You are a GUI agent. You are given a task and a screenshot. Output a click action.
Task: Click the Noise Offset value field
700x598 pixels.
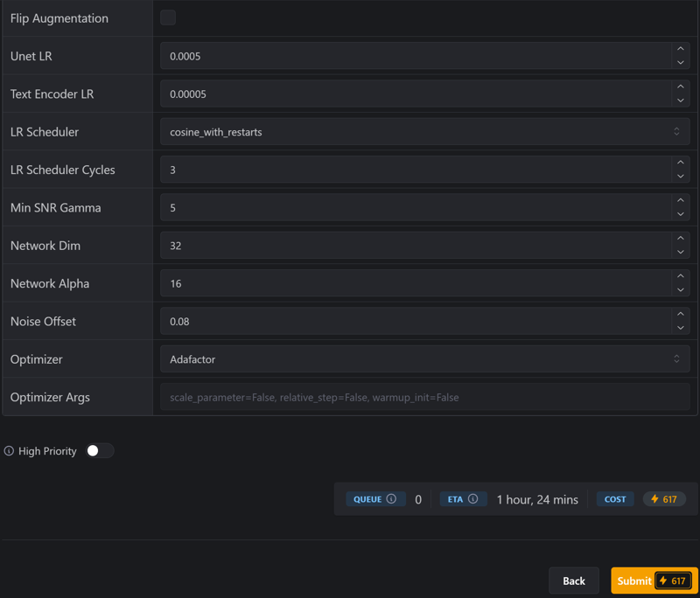point(415,322)
